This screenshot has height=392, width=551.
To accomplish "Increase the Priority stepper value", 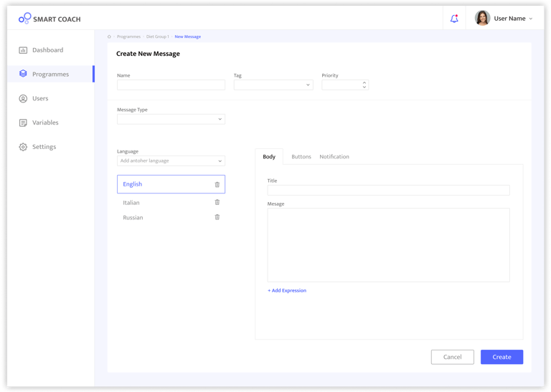I will coord(364,82).
